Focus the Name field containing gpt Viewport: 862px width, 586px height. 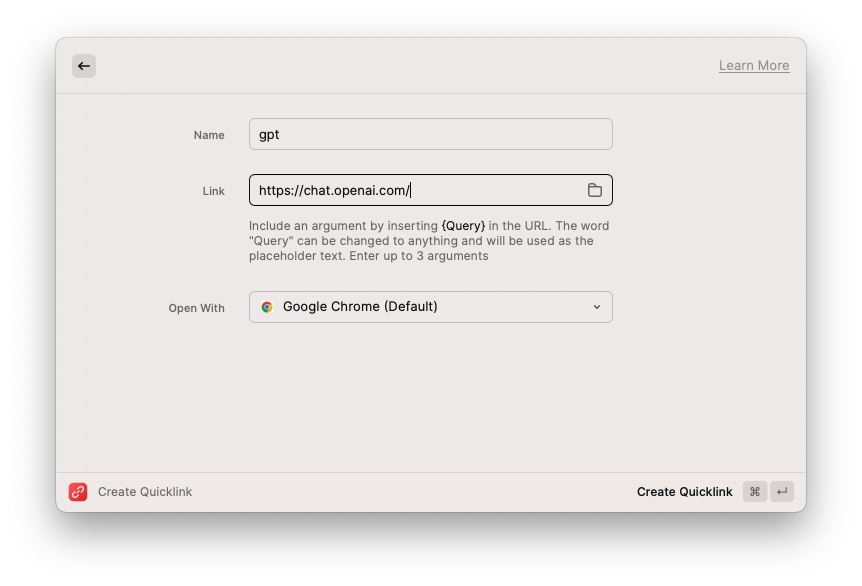click(x=430, y=134)
